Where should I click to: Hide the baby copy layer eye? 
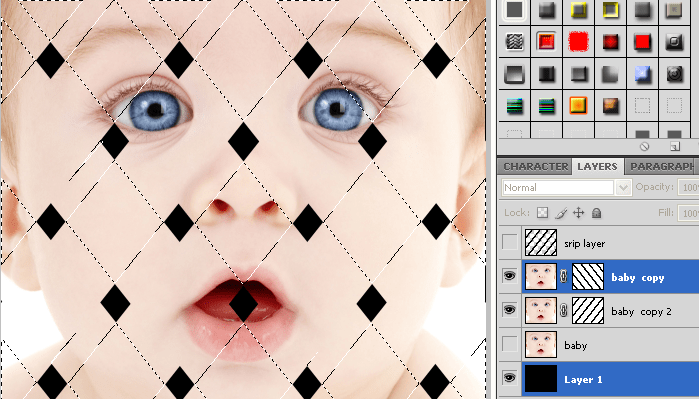tap(510, 276)
